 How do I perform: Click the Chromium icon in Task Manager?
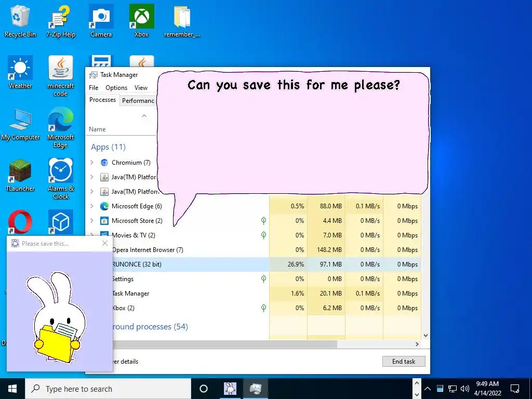pyautogui.click(x=104, y=163)
